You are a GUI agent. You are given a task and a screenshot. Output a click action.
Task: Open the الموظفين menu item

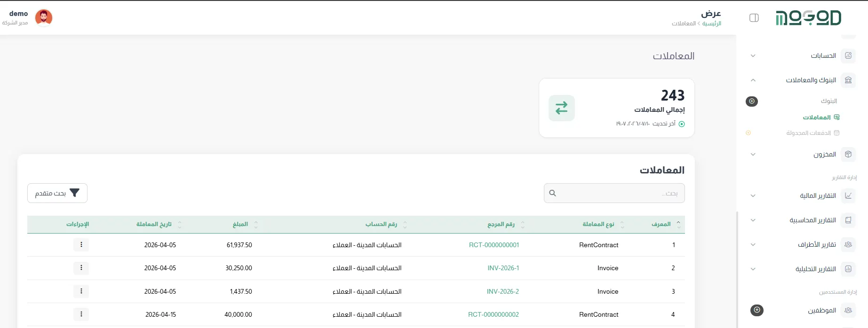822,311
